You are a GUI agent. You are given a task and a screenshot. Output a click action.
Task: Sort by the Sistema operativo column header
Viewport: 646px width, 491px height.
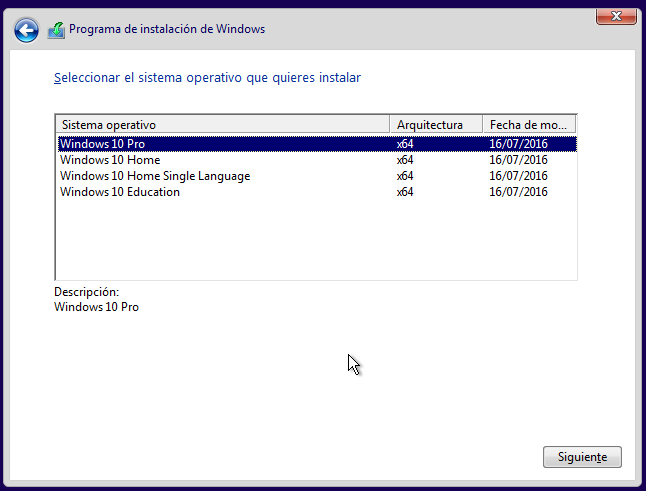pyautogui.click(x=222, y=124)
